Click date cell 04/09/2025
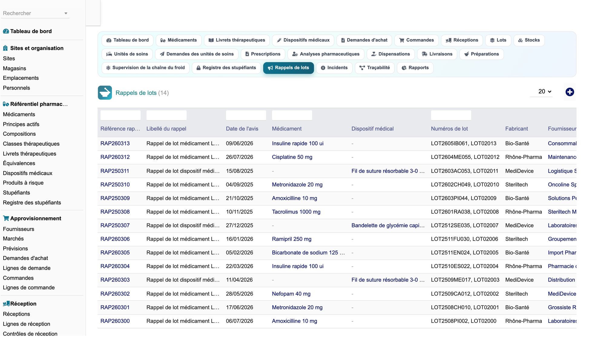589x364 pixels. (x=239, y=184)
